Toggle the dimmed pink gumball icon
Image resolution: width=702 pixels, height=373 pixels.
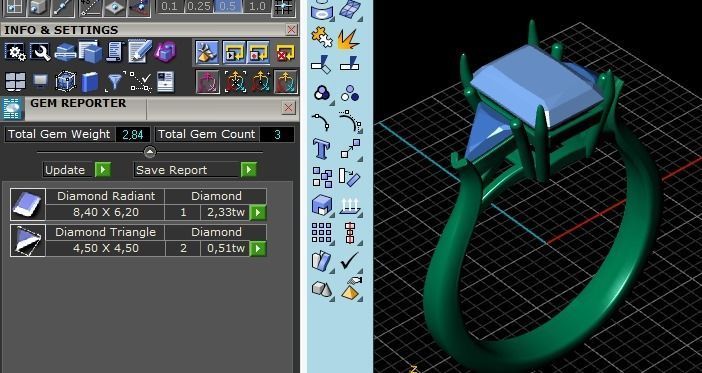coord(208,82)
